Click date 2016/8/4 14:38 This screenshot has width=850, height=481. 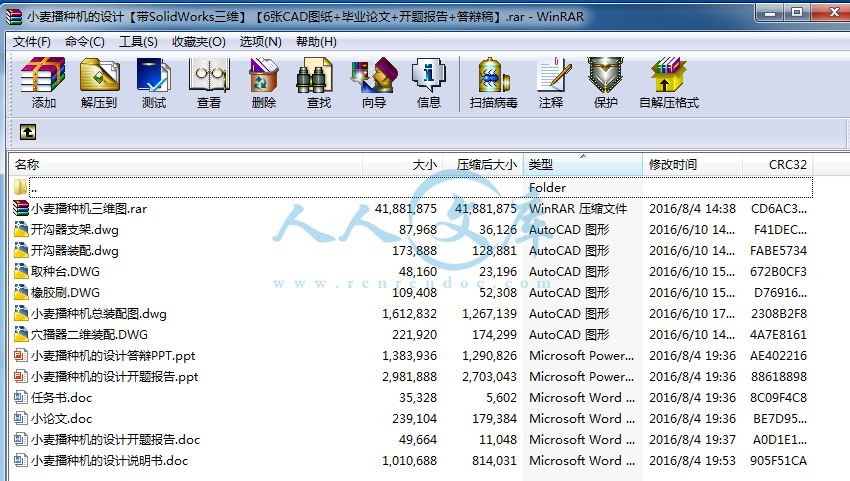(692, 209)
